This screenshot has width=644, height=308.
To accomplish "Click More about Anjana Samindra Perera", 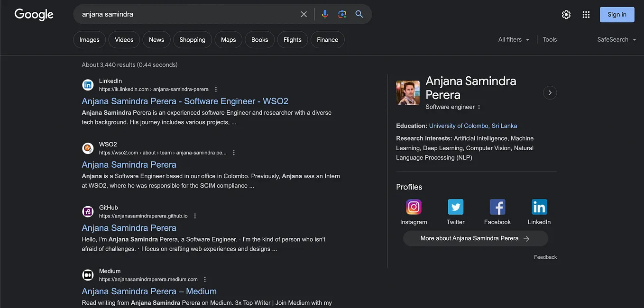I will click(476, 239).
